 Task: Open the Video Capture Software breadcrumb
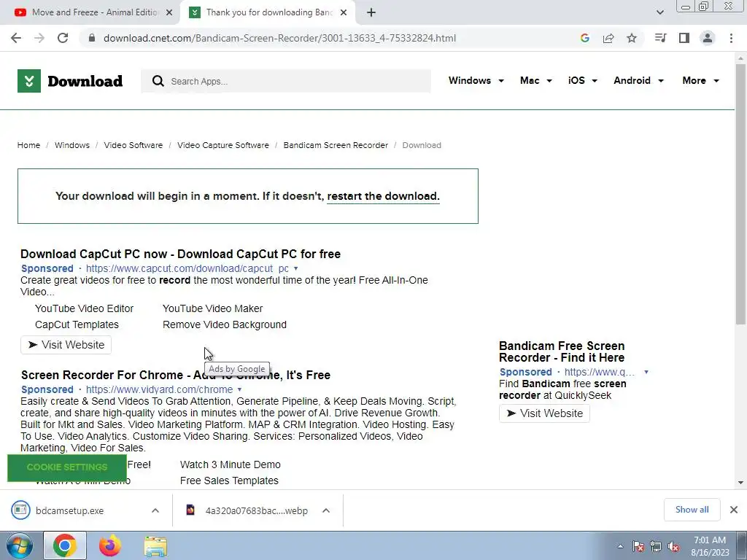click(223, 145)
